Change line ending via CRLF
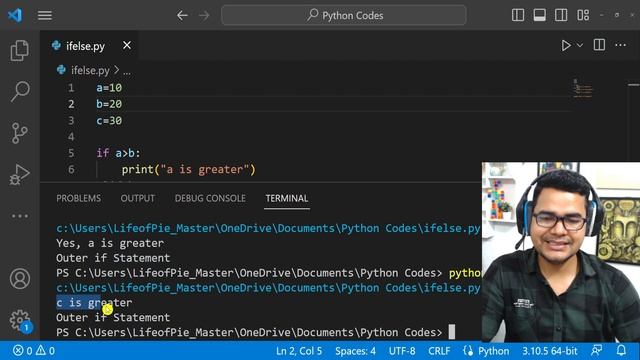 point(439,351)
